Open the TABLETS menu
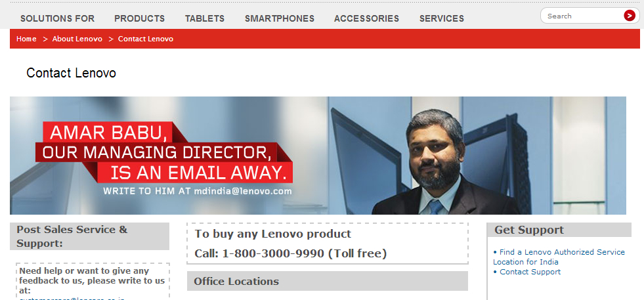Image resolution: width=644 pixels, height=300 pixels. (x=205, y=18)
